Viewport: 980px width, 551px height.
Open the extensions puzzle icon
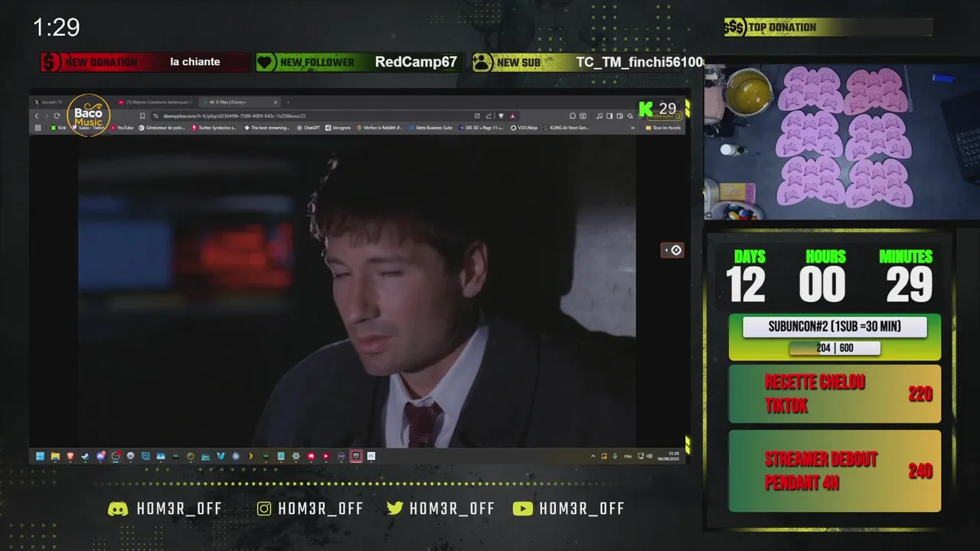572,116
